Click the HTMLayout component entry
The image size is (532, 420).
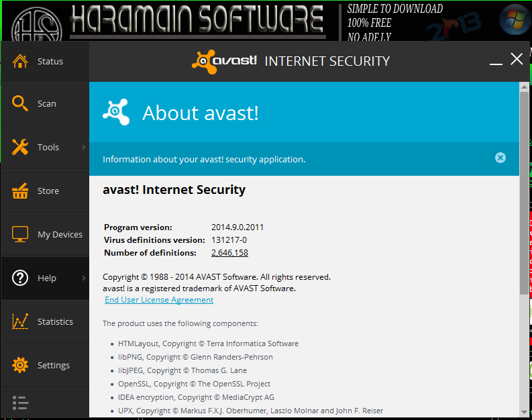coord(209,344)
